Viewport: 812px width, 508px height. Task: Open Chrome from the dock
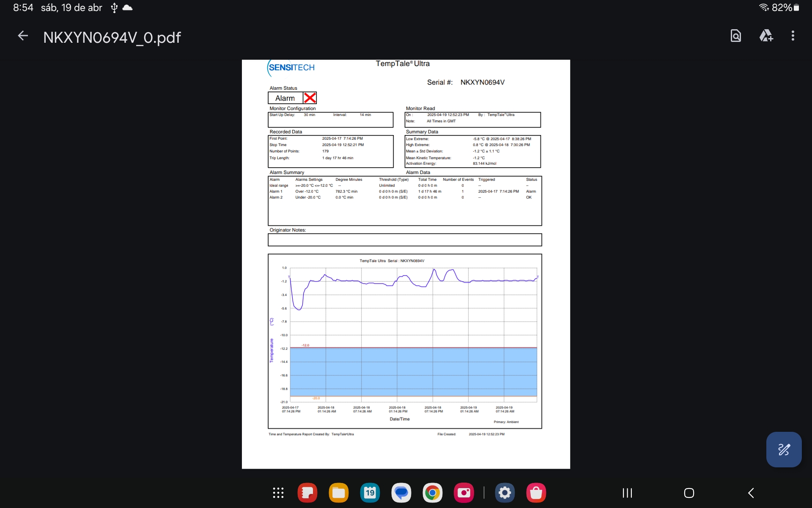[x=432, y=493]
